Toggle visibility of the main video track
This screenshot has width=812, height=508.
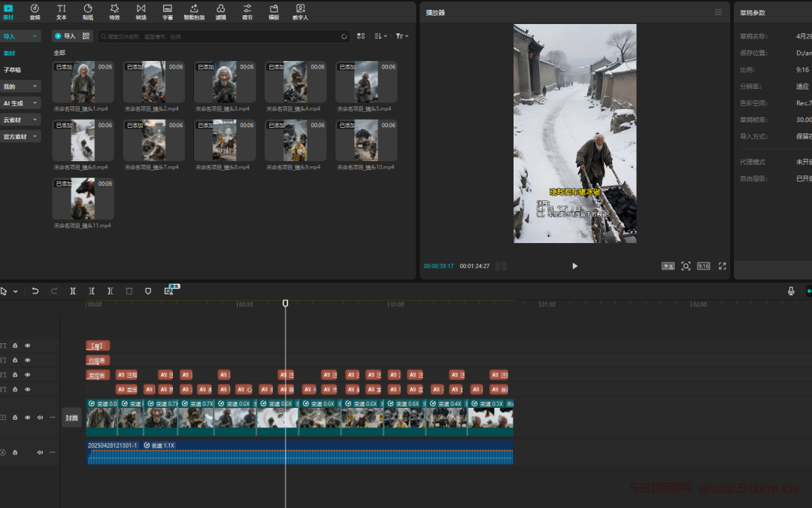pyautogui.click(x=28, y=417)
